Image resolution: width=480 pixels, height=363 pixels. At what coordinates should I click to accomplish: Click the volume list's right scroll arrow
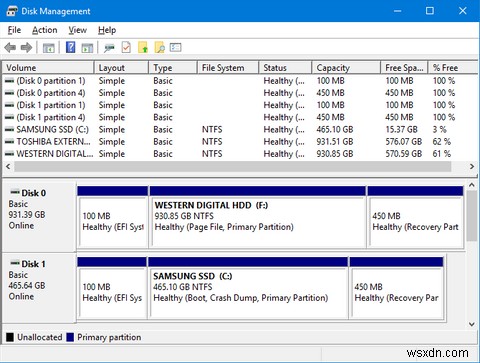click(x=472, y=166)
